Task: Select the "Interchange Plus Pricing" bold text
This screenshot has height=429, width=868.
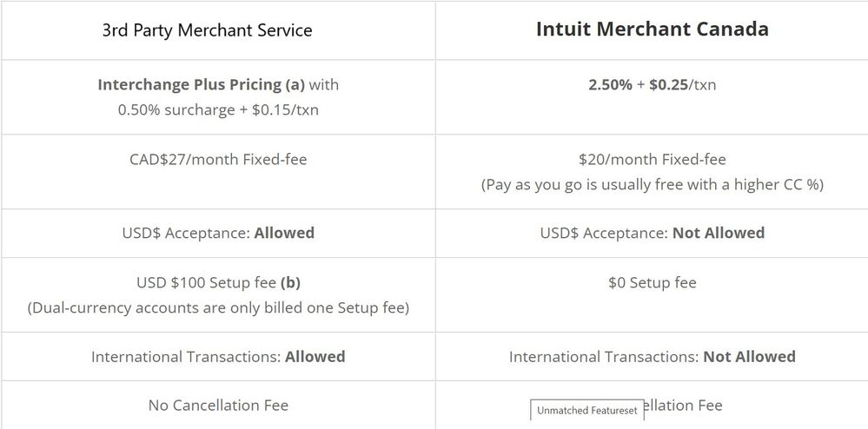Action: click(189, 85)
